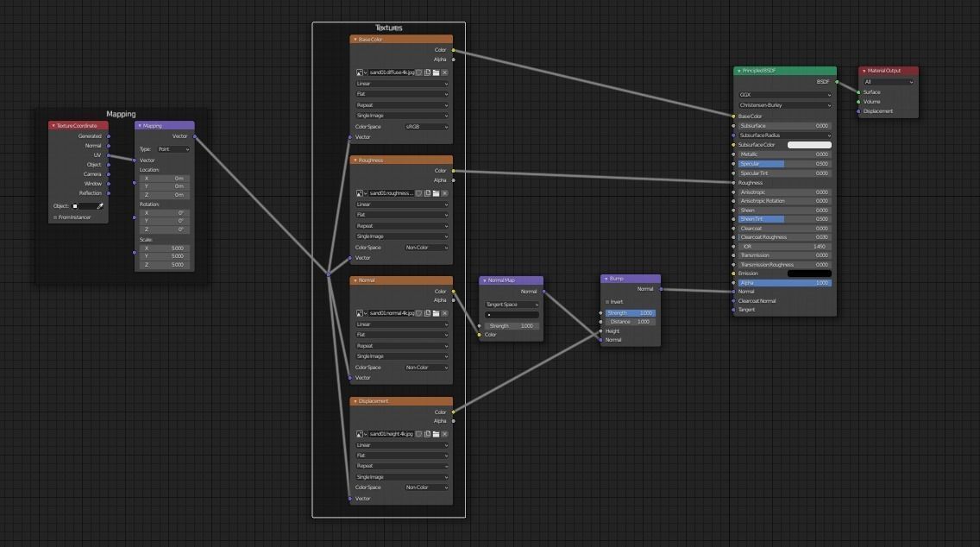Click Emission black color swatch
Viewport: 980px width, 547px height.
[x=809, y=273]
